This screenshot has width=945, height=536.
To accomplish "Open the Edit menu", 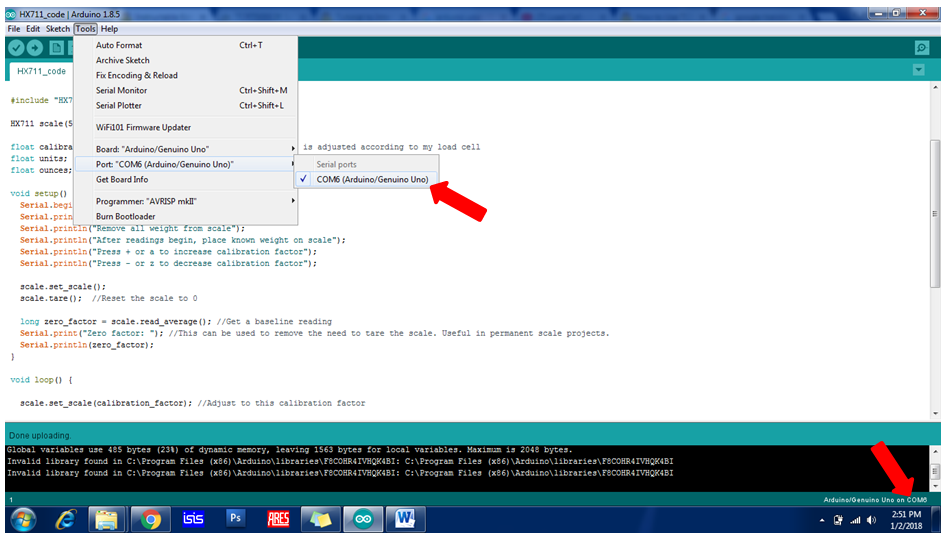I will 33,28.
